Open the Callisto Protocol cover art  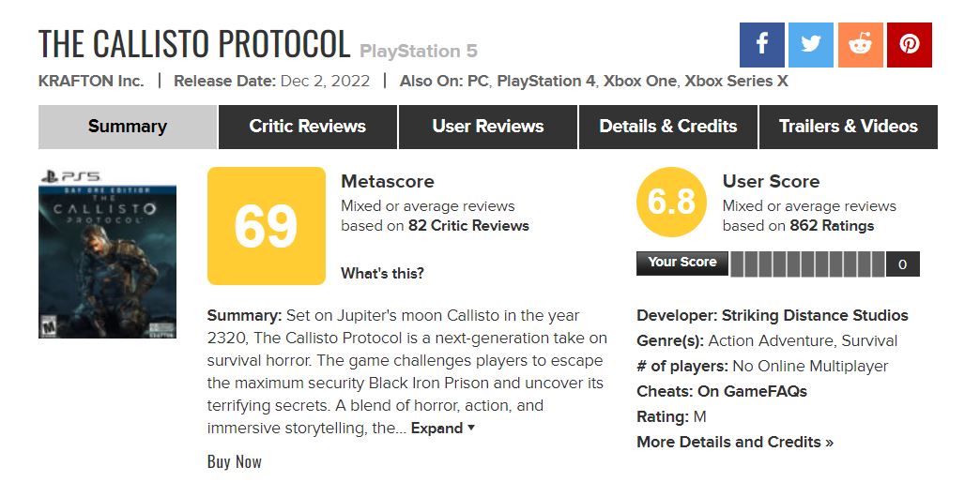click(x=94, y=253)
